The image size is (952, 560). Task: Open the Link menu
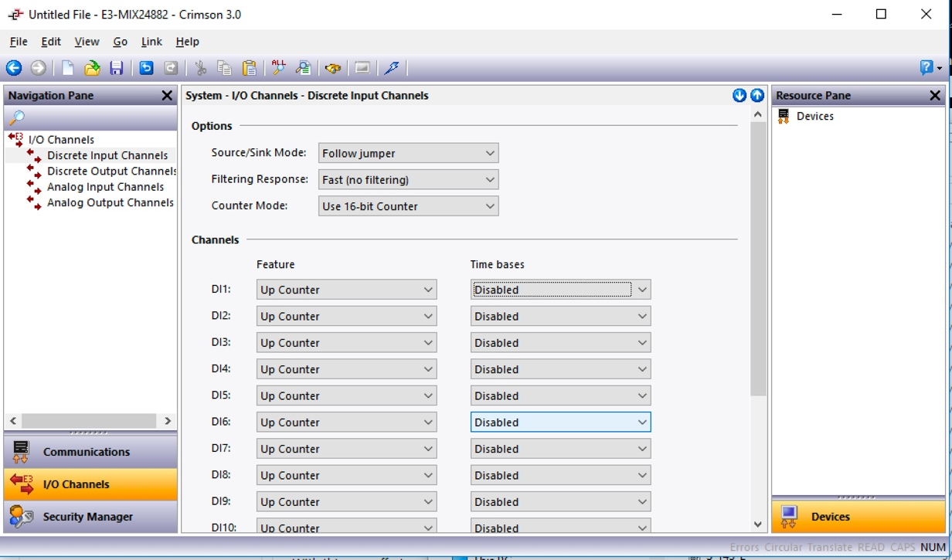[x=151, y=42]
